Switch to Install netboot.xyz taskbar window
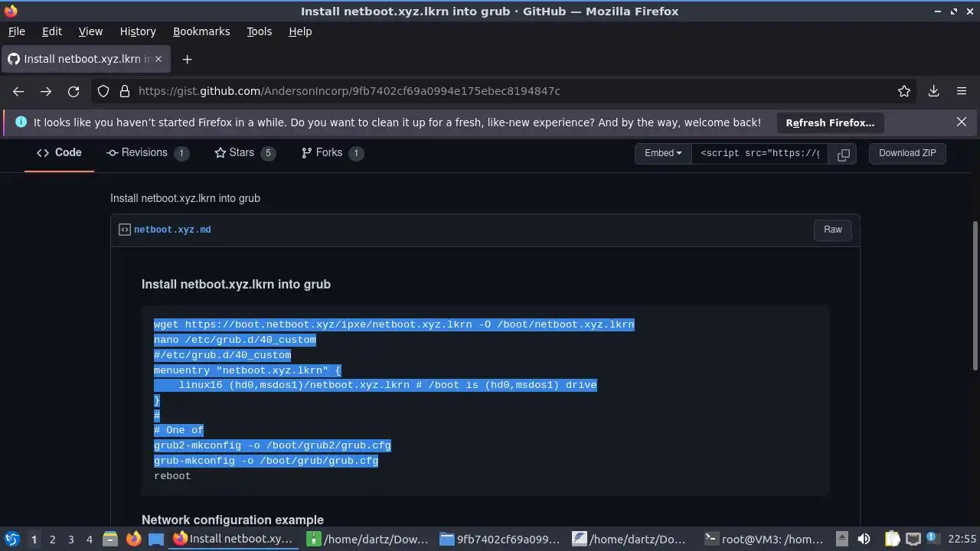The width and height of the screenshot is (980, 551). coord(234,539)
